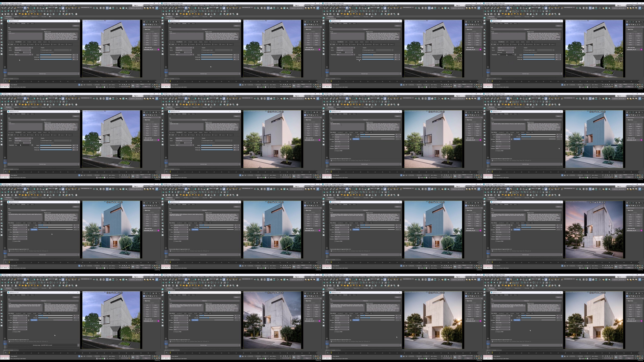Open V-Ray menu in 'Generating image…' frame
Image resolution: width=644 pixels, height=362 pixels.
pos(60,277)
